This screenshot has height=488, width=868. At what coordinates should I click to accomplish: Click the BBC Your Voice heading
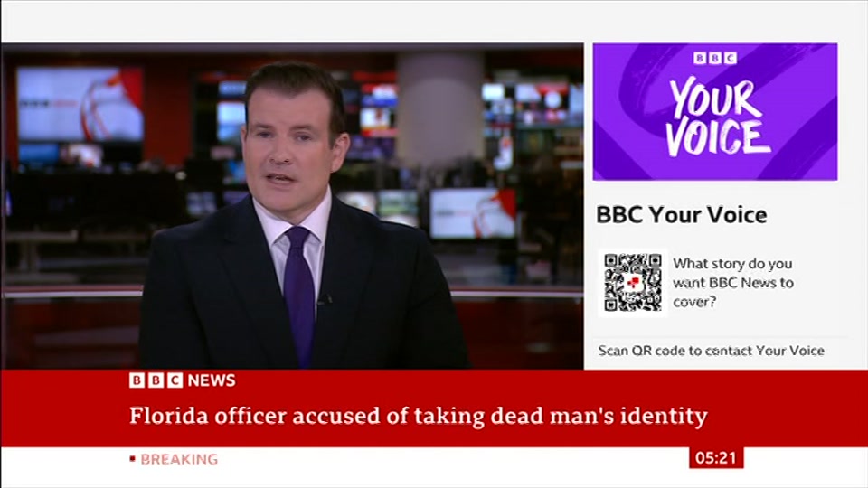[x=682, y=215]
